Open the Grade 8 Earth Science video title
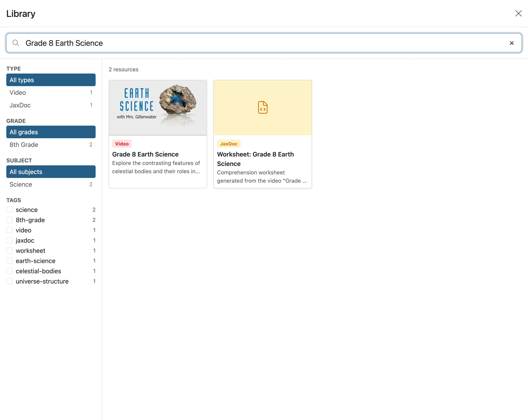 145,154
